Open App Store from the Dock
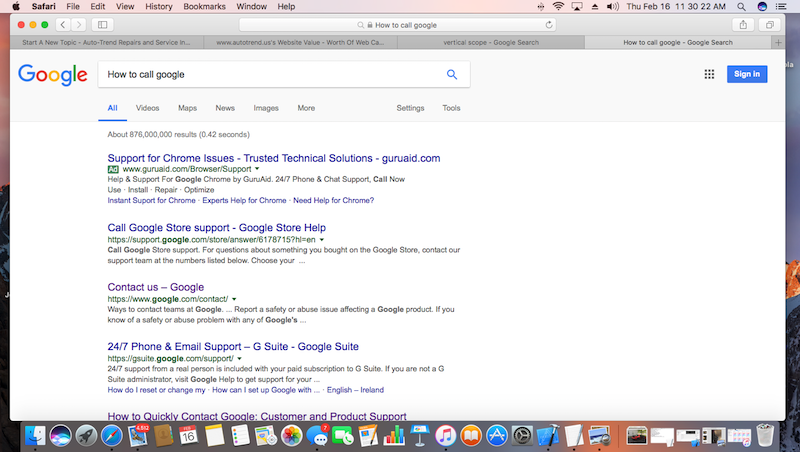 [496, 436]
